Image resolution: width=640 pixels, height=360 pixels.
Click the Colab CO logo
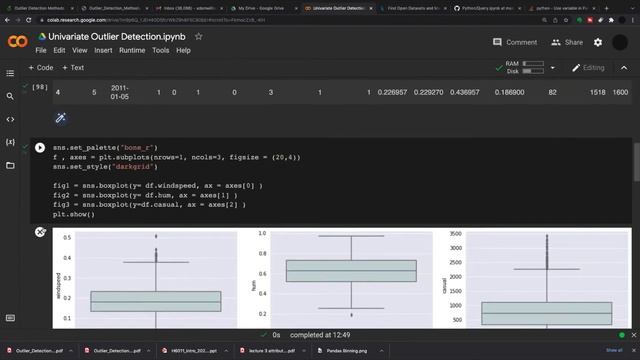tap(18, 41)
